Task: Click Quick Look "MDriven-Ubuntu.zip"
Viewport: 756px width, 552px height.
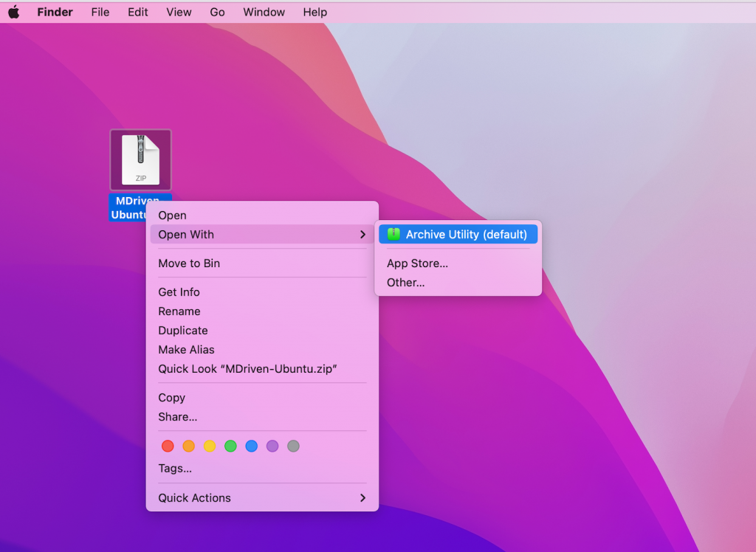Action: [x=247, y=369]
